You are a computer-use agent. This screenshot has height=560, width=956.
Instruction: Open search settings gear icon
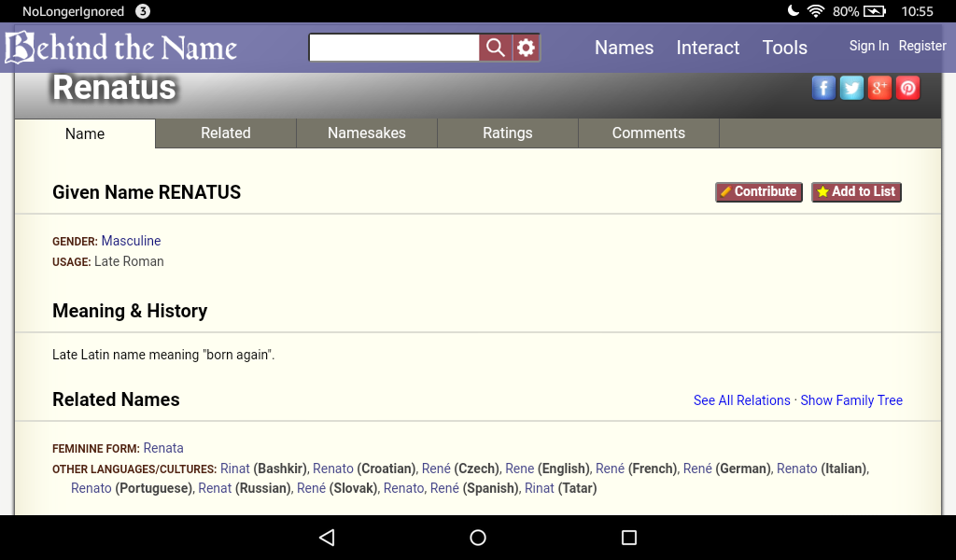[527, 48]
